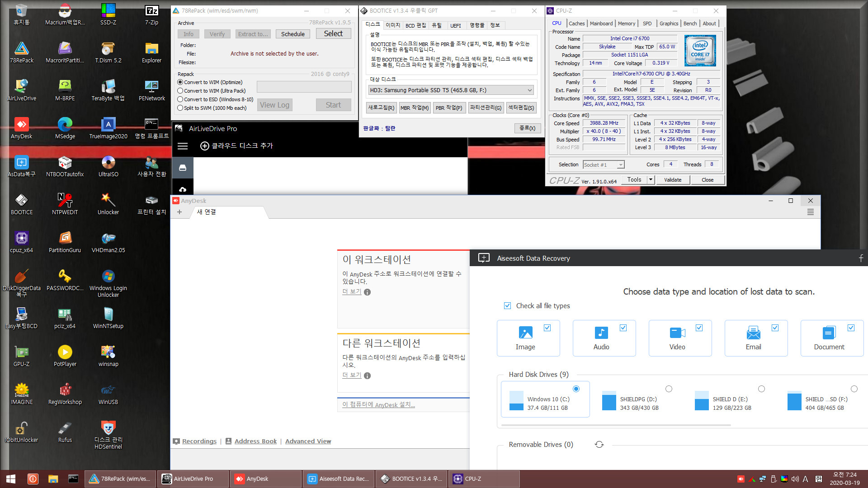Click the Windows Start button
868x488 pixels.
coord(11,479)
